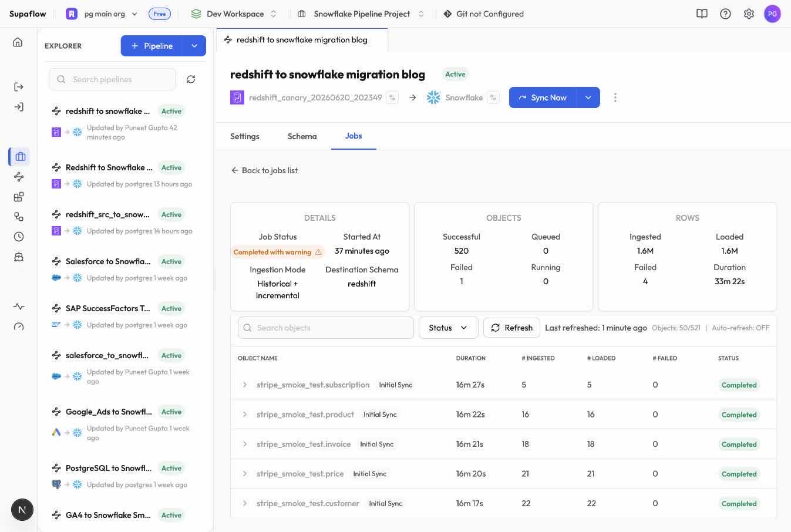Viewport: 791px width, 532px height.
Task: Expand the stripe_smoke_test.subscription row
Action: click(x=245, y=385)
